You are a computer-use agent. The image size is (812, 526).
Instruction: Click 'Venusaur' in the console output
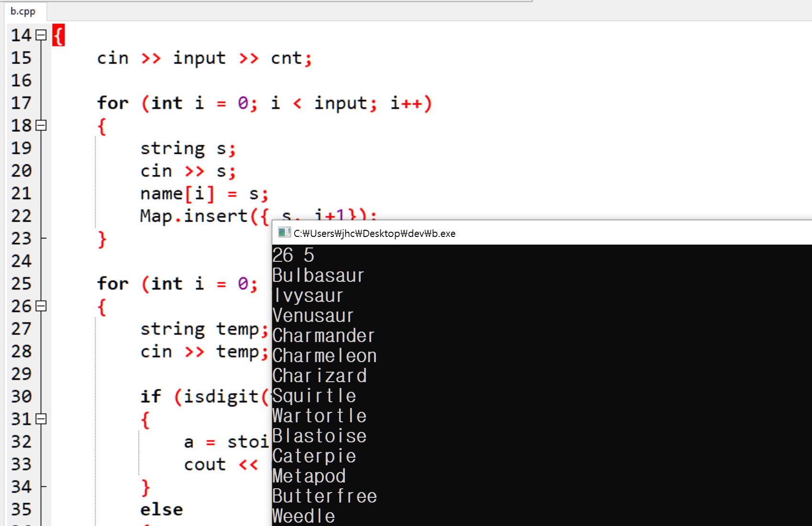coord(313,316)
